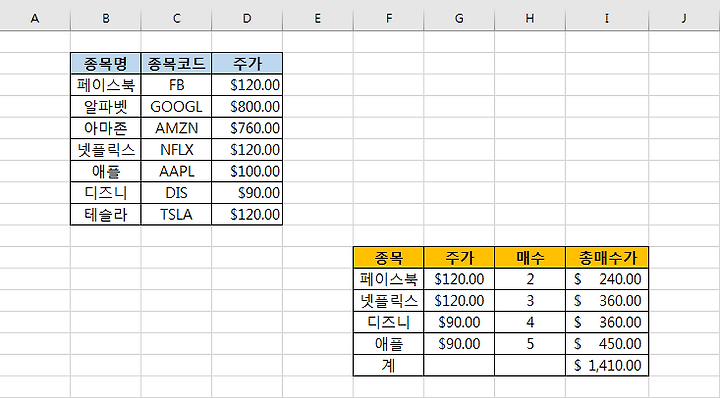Select 디즈니 in the blue-header table
Screen dimensions: 720x398
pos(106,193)
